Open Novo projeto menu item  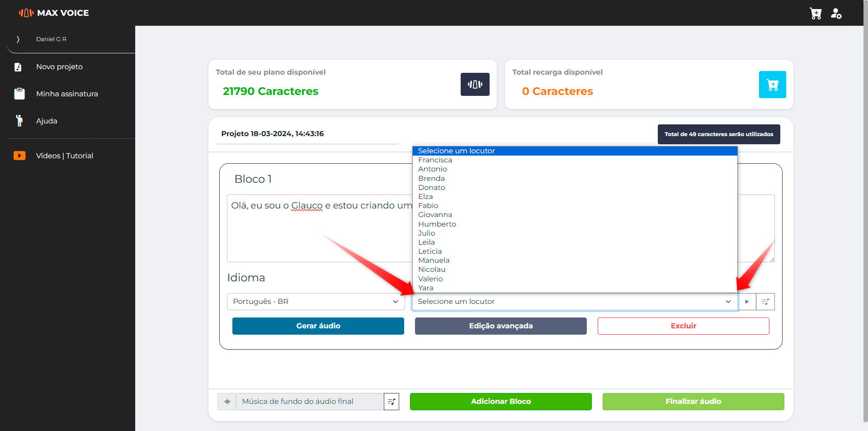(x=59, y=66)
